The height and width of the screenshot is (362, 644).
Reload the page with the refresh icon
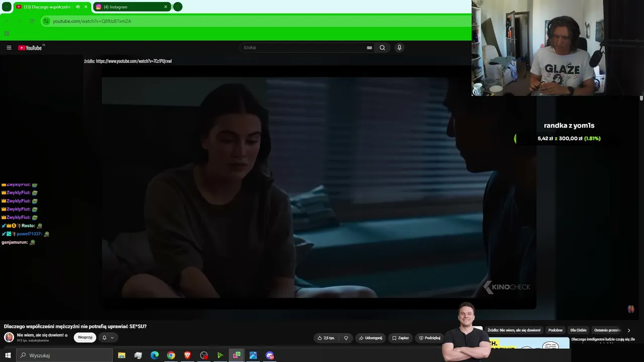coord(32,21)
